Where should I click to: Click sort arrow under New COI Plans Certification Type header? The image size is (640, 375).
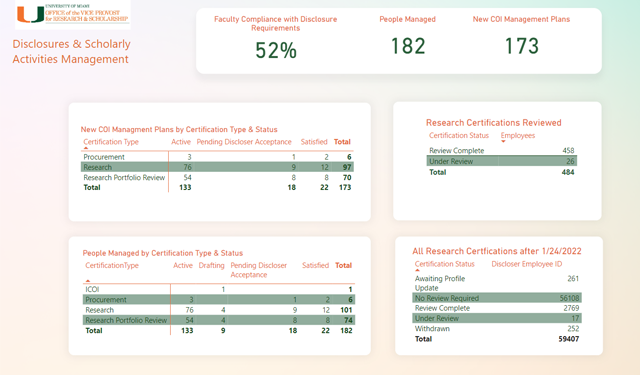tap(86, 148)
